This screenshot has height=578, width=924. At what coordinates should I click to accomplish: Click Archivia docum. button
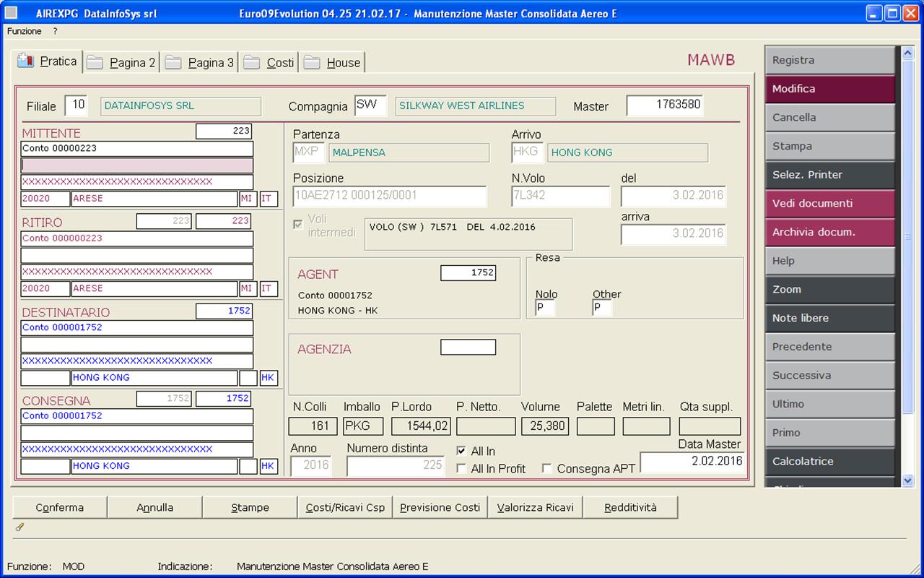tap(829, 233)
